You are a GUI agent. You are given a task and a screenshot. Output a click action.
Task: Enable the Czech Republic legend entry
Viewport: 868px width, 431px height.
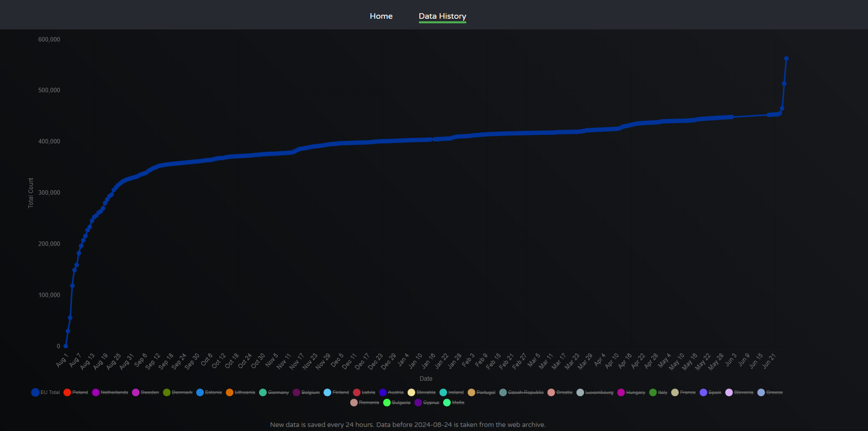click(x=521, y=392)
